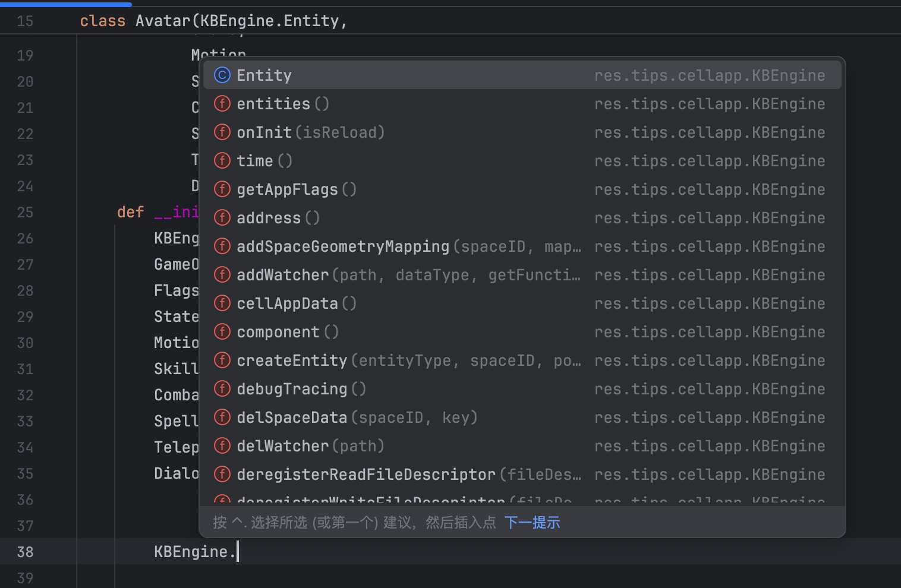Choose delSpaceData(spaceID, key) suggestion
Screen dimensions: 901x588
(357, 418)
